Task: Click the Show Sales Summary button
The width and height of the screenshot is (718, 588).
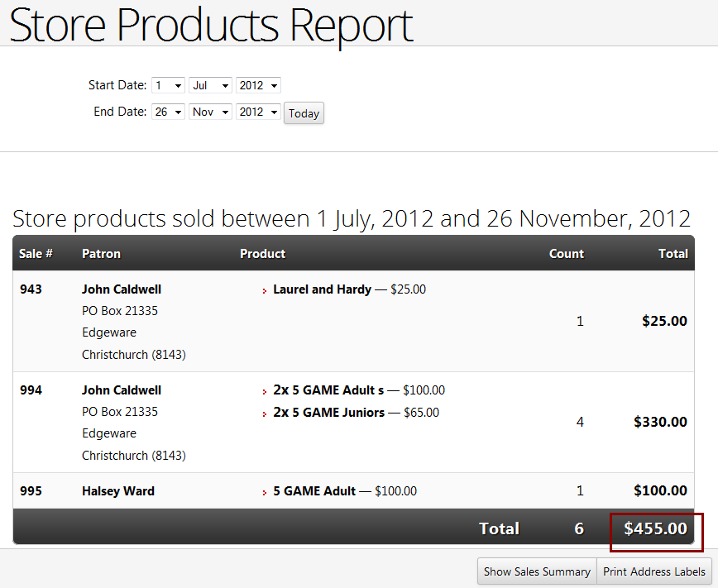Action: pyautogui.click(x=537, y=571)
